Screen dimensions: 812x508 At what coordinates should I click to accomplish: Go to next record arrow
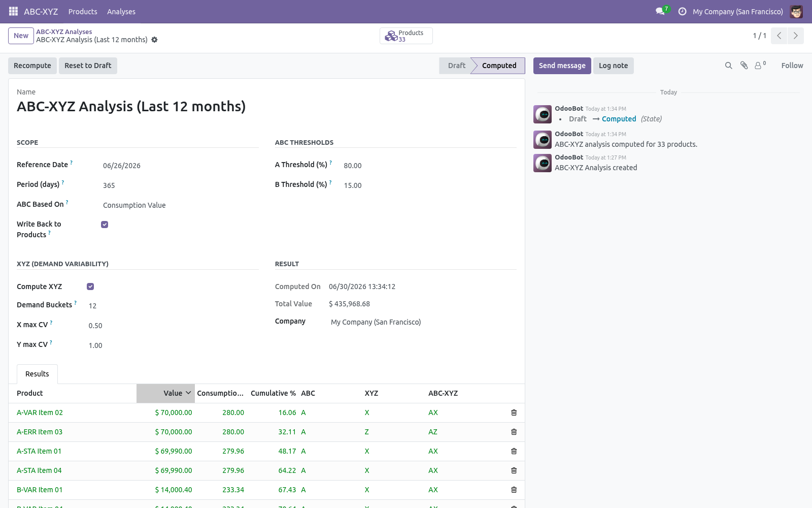(x=795, y=36)
